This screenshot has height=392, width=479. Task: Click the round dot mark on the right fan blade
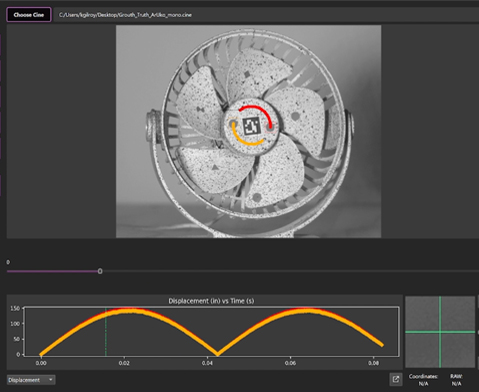pyautogui.click(x=295, y=116)
